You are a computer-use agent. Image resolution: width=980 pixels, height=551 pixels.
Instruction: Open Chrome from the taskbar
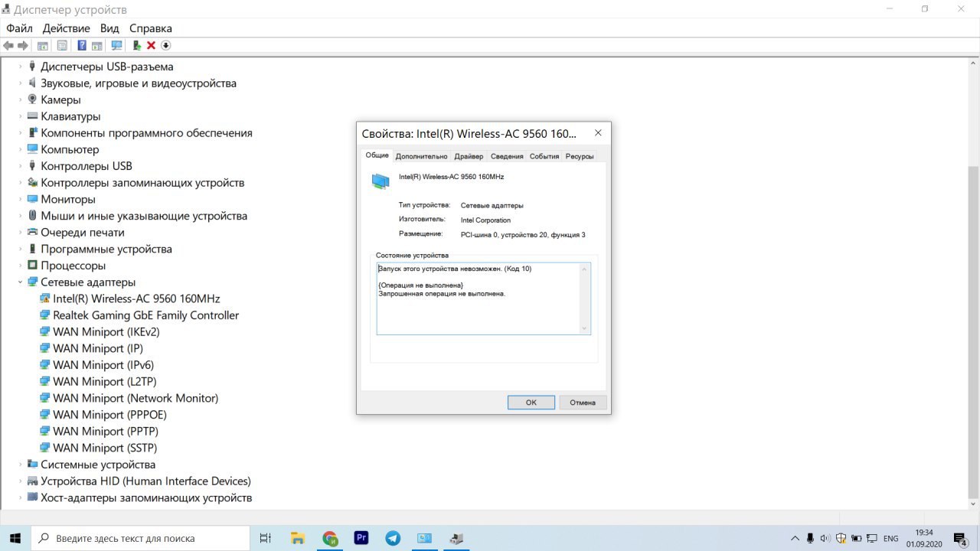point(330,538)
